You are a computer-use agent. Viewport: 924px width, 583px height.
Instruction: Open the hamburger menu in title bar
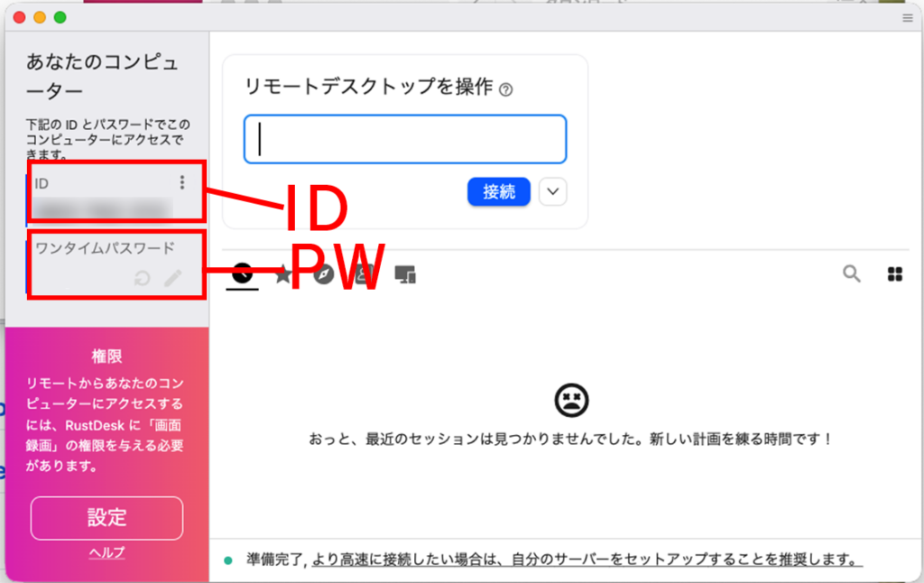coord(907,17)
